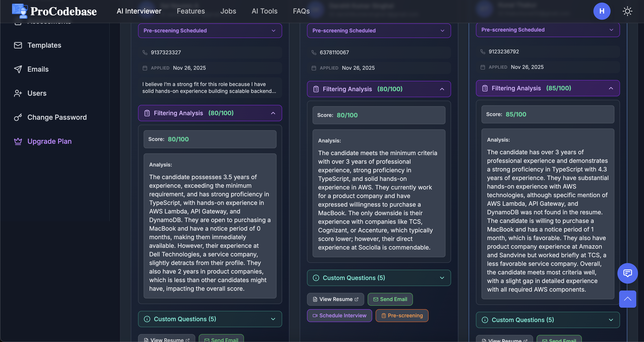Click the Templates envelope icon in sidebar
644x342 pixels.
click(18, 45)
